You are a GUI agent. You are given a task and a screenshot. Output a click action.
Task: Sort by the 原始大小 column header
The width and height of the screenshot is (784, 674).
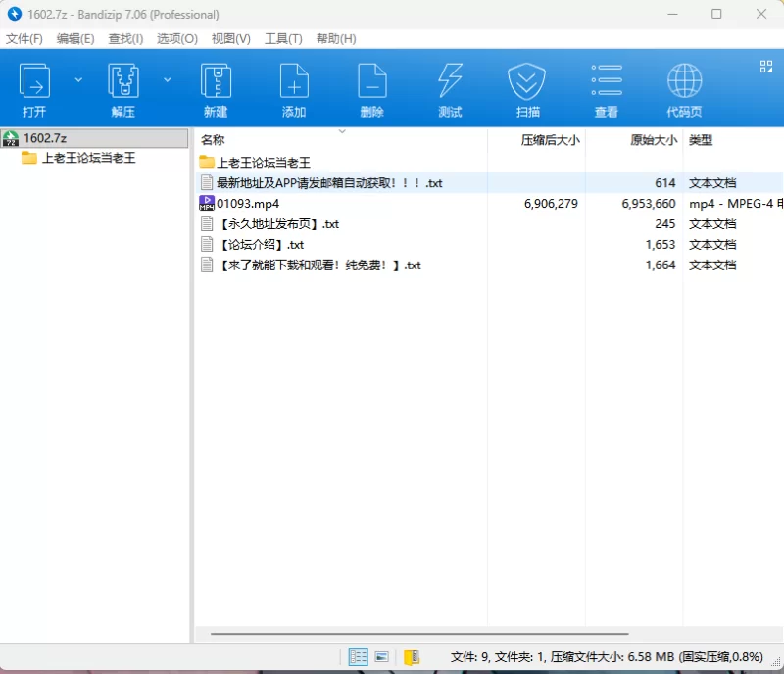pyautogui.click(x=653, y=140)
